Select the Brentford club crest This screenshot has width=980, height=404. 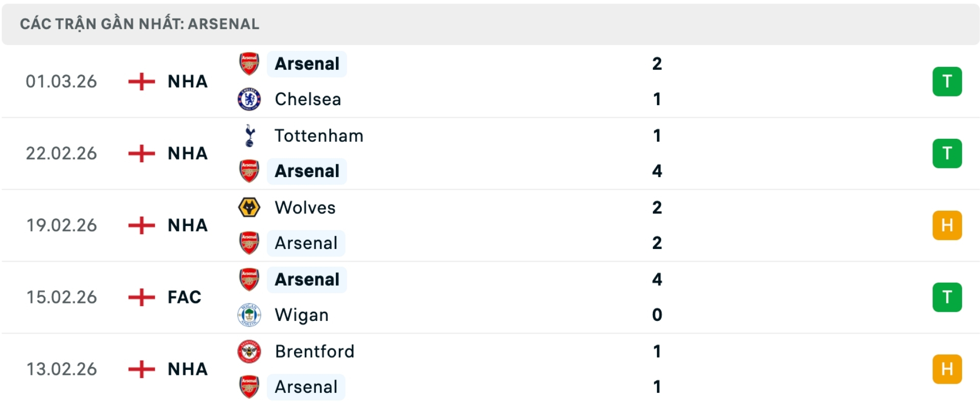tap(249, 351)
